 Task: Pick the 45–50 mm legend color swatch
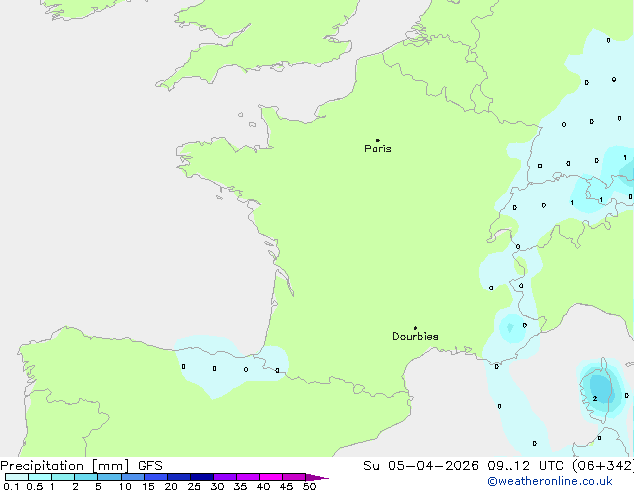294,477
